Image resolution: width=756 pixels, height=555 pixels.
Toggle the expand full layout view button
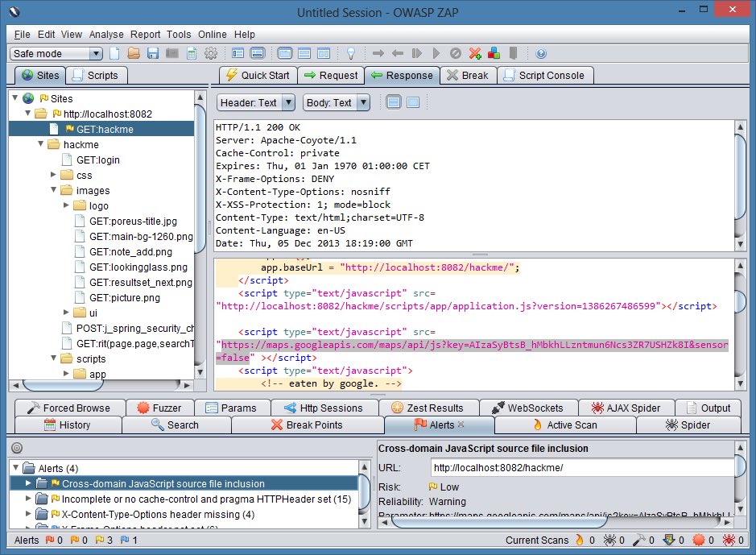pos(285,53)
